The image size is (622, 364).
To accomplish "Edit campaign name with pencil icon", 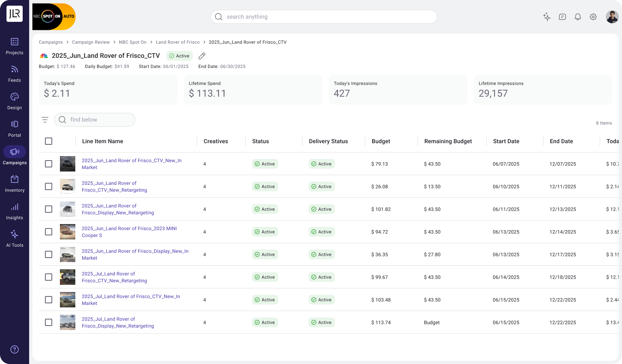I will pos(202,56).
